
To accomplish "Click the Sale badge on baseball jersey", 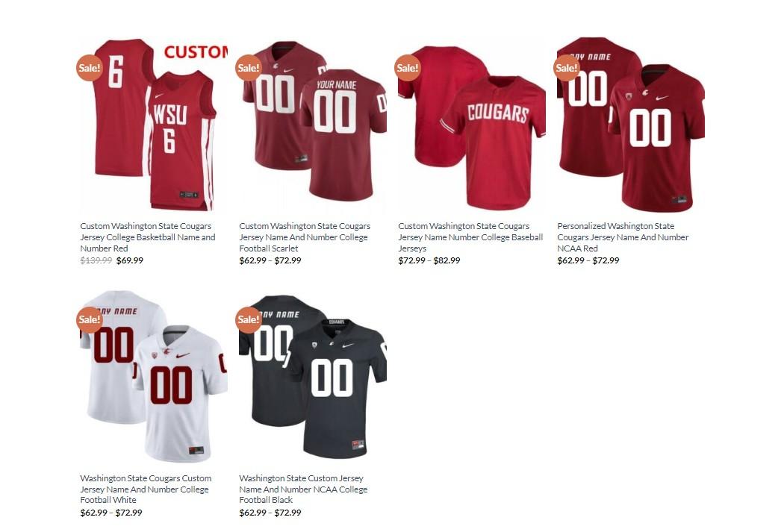I will 407,67.
